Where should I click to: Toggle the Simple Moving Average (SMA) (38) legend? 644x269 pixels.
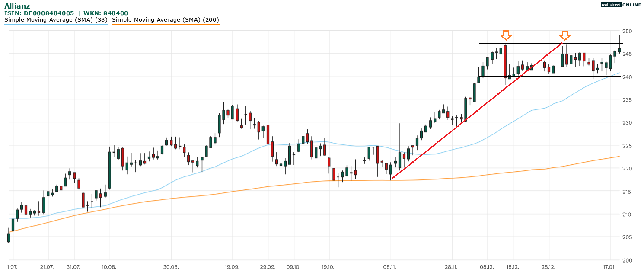pos(56,19)
